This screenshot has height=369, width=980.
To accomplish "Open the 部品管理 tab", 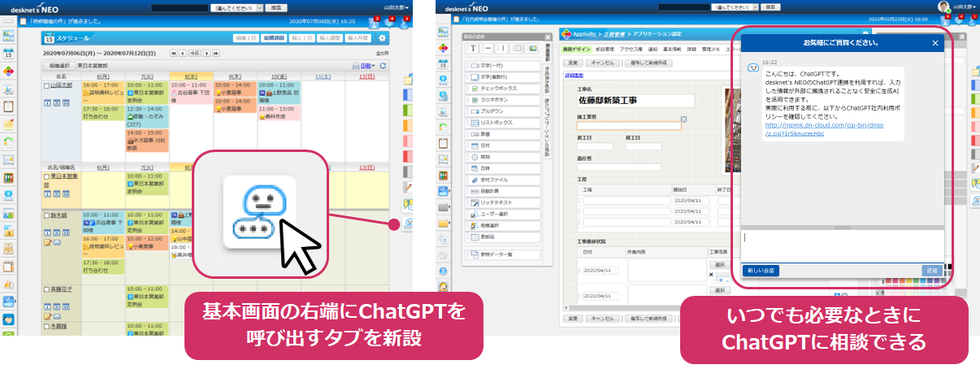I will [606, 49].
